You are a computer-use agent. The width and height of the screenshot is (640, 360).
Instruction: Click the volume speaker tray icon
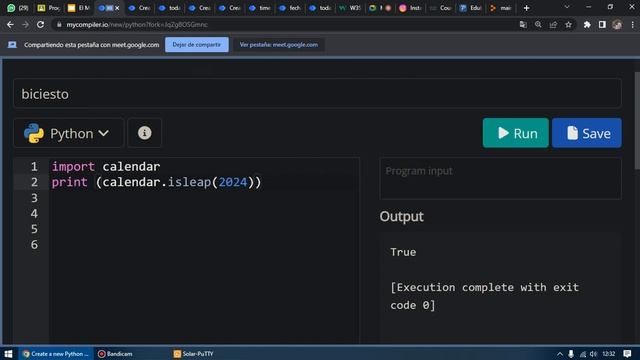click(593, 353)
